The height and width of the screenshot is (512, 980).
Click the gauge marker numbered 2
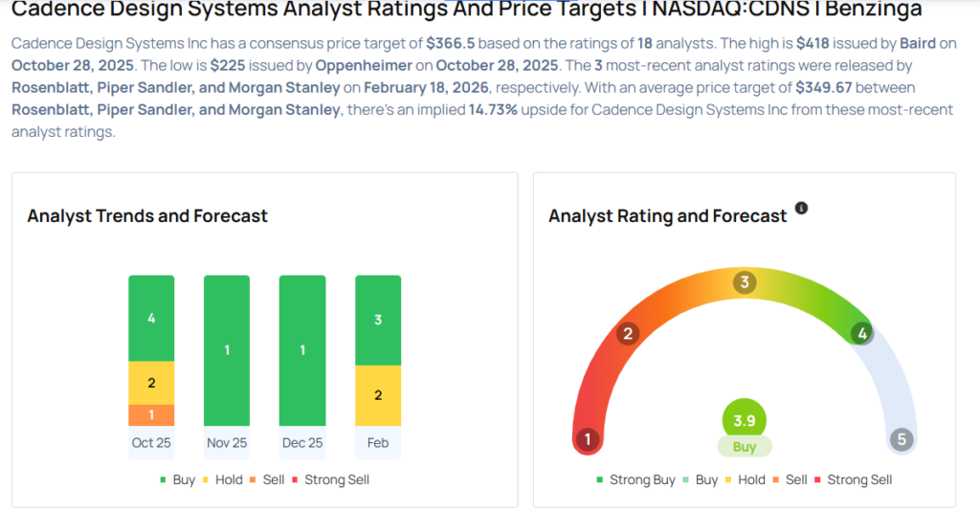point(629,333)
